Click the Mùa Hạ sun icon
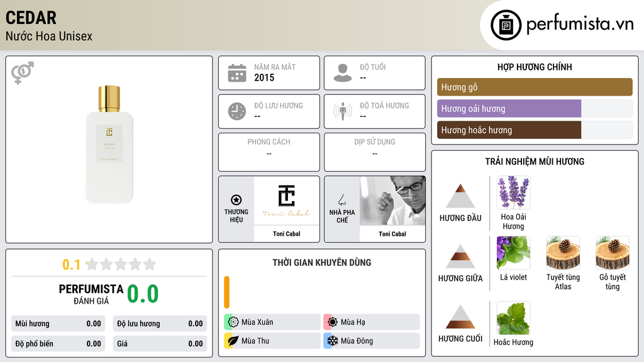This screenshot has width=644, height=362. click(x=333, y=322)
